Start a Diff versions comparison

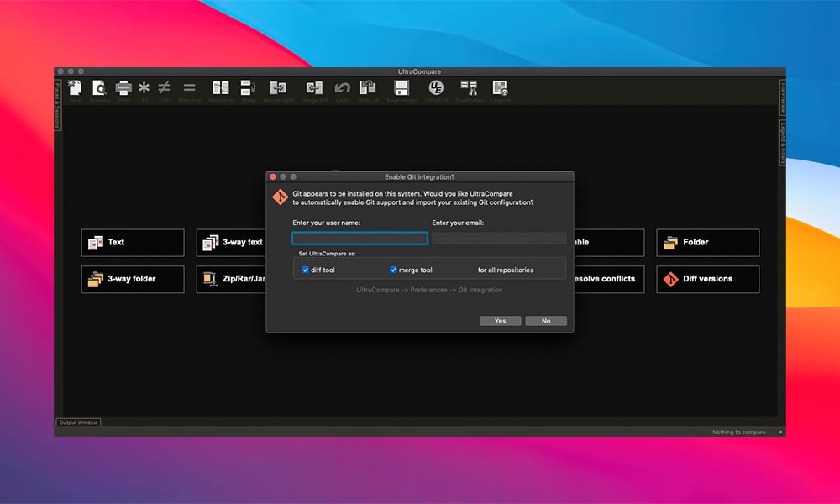(707, 279)
